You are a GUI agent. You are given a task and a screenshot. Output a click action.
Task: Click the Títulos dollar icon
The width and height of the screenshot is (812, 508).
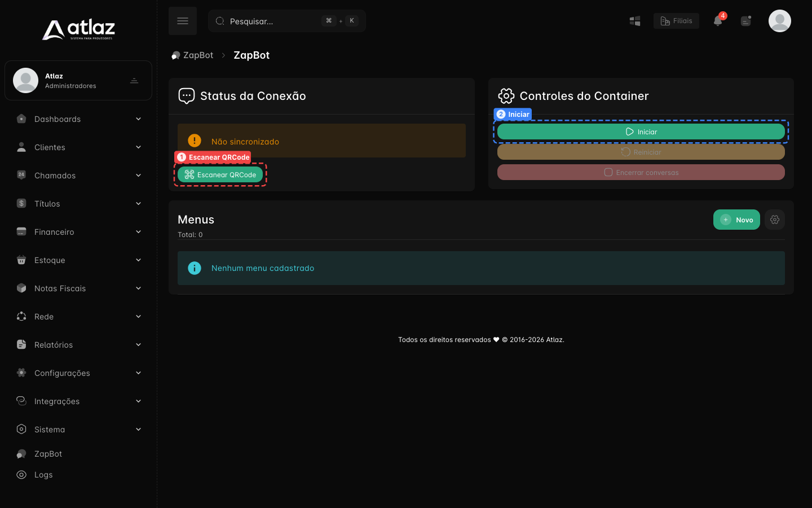pyautogui.click(x=21, y=203)
